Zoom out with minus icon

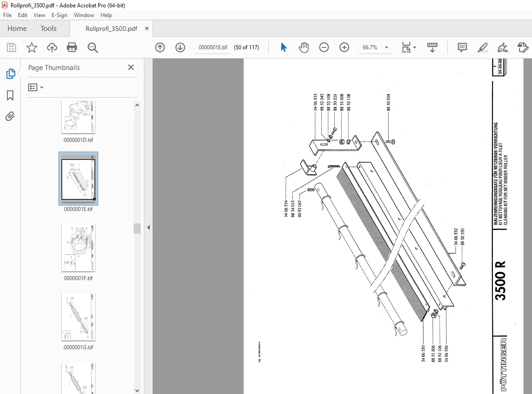pyautogui.click(x=324, y=47)
